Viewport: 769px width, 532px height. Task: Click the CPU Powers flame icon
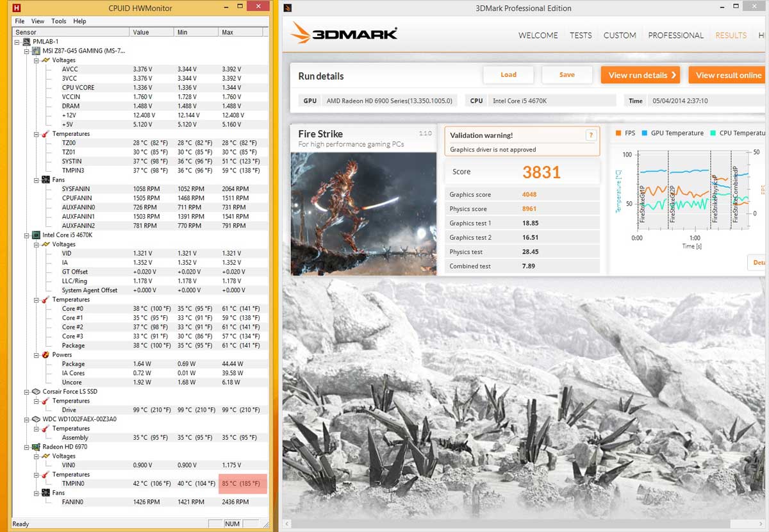(45, 355)
